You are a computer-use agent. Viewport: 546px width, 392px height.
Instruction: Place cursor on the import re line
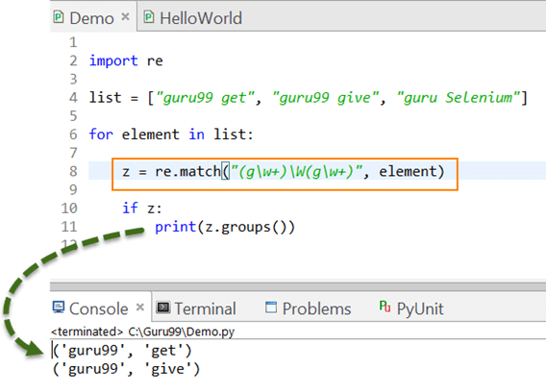126,61
